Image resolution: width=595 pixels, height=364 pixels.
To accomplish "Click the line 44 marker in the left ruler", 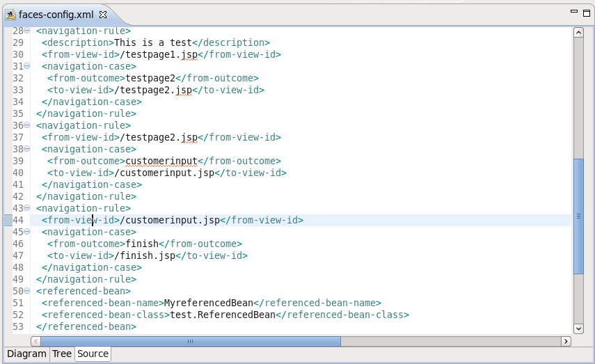I will point(8,220).
